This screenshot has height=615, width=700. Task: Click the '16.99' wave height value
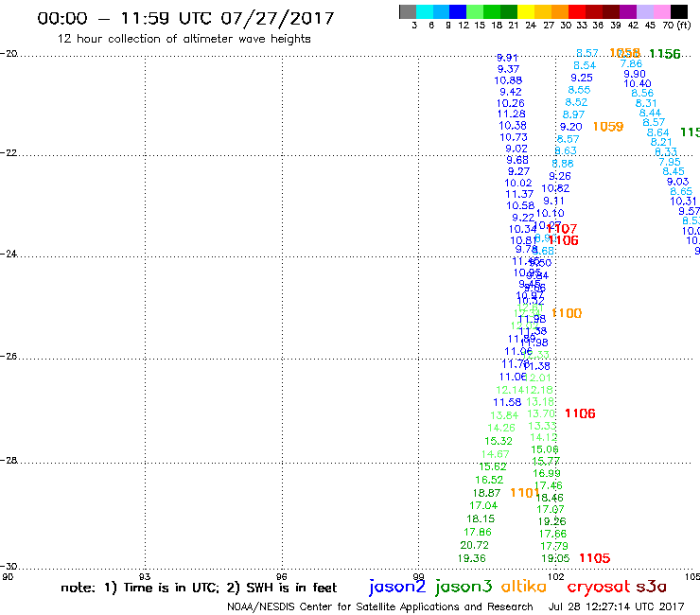[x=547, y=473]
